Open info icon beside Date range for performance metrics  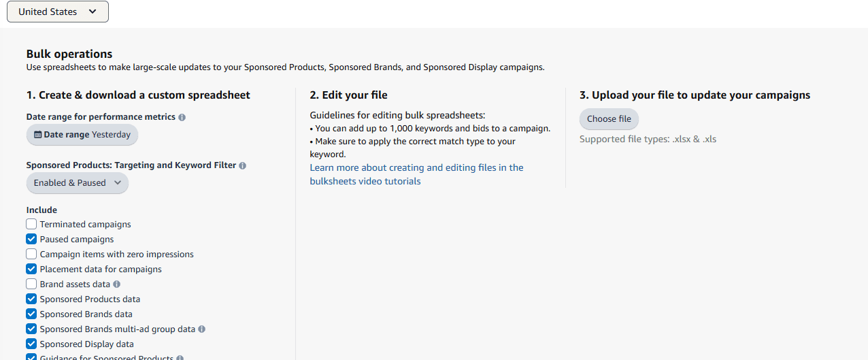(x=182, y=117)
